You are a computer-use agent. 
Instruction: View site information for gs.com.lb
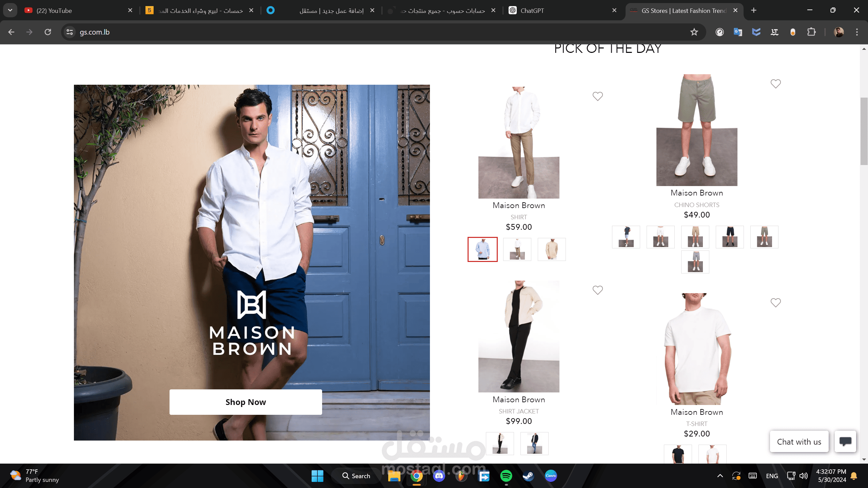(x=70, y=32)
